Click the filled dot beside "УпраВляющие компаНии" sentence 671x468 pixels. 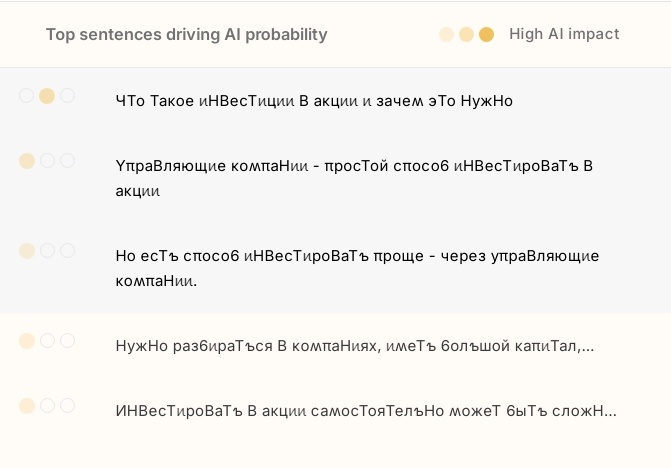click(27, 161)
